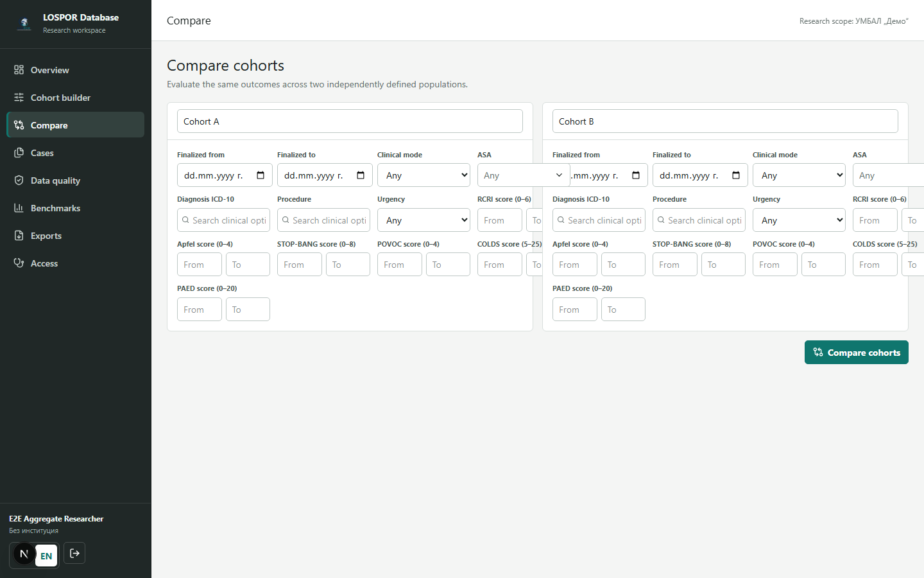The width and height of the screenshot is (924, 578).
Task: Click the 'Research scope: УМБАЛ „Демо“' text
Action: (854, 21)
